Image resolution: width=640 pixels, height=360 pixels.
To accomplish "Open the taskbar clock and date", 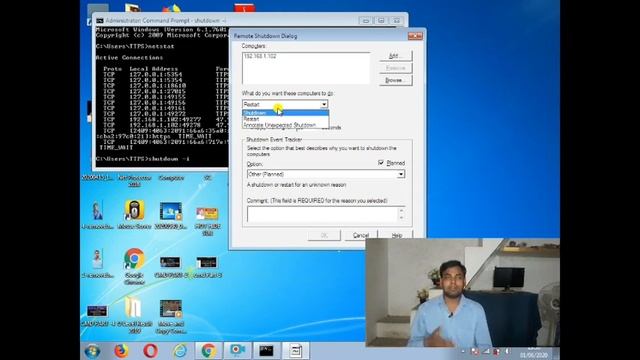I will click(533, 352).
